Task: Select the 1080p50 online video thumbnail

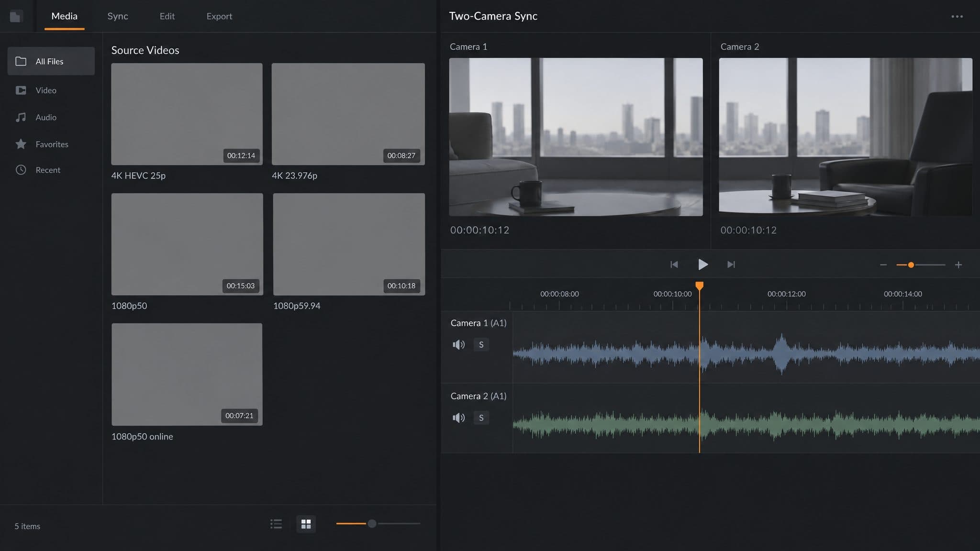Action: [187, 375]
